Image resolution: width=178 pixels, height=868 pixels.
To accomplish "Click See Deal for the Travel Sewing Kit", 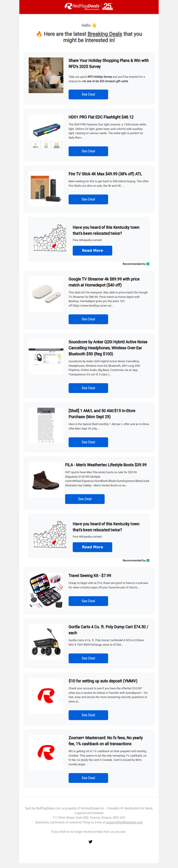I will [88, 601].
